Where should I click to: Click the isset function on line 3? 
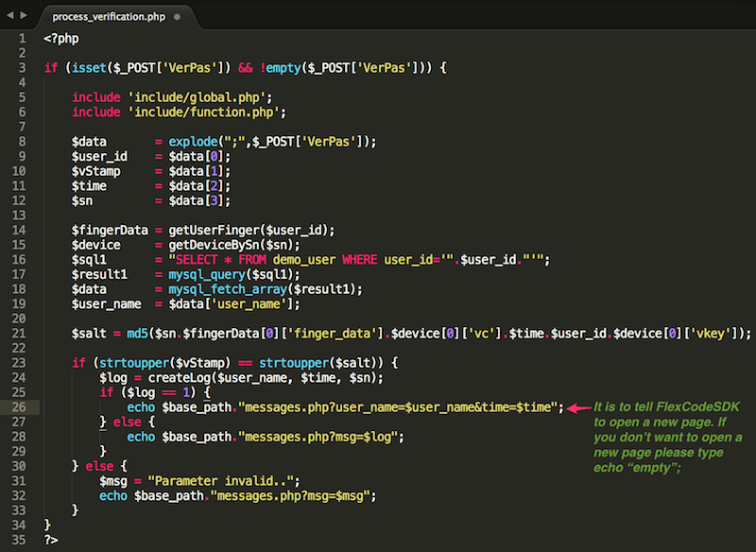(x=89, y=68)
